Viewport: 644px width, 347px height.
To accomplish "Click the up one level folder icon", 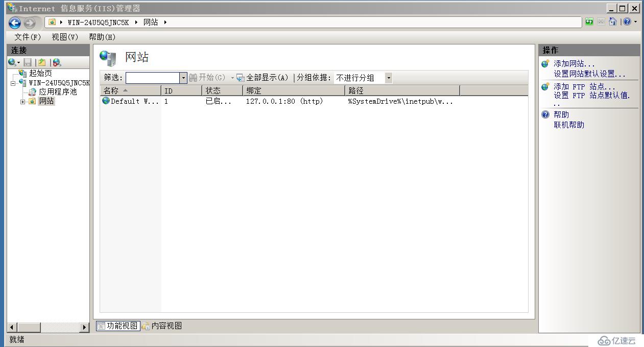I will (x=42, y=62).
